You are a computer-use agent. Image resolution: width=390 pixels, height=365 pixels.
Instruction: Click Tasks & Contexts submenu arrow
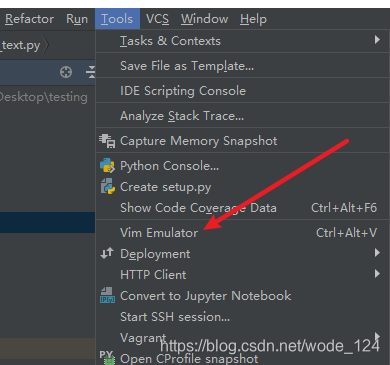click(377, 40)
